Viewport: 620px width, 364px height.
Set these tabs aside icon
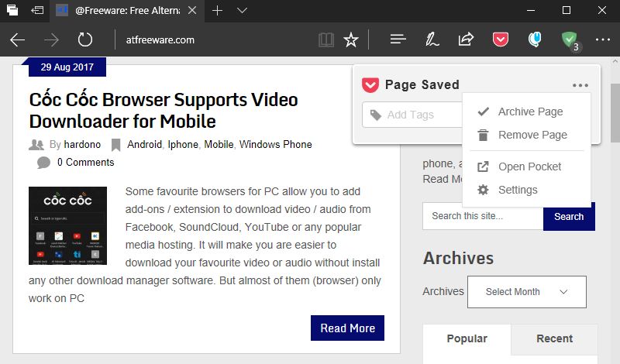tap(36, 11)
